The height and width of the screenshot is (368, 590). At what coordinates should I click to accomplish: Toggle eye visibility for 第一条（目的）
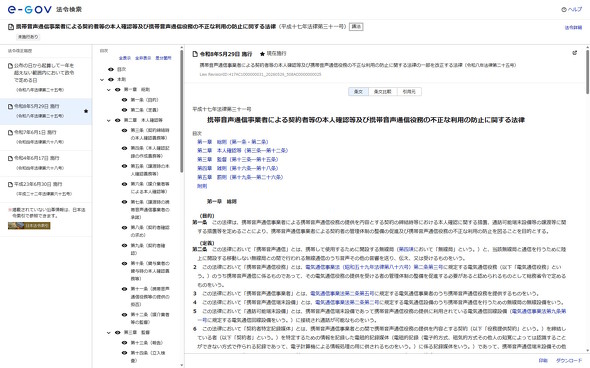tap(125, 100)
